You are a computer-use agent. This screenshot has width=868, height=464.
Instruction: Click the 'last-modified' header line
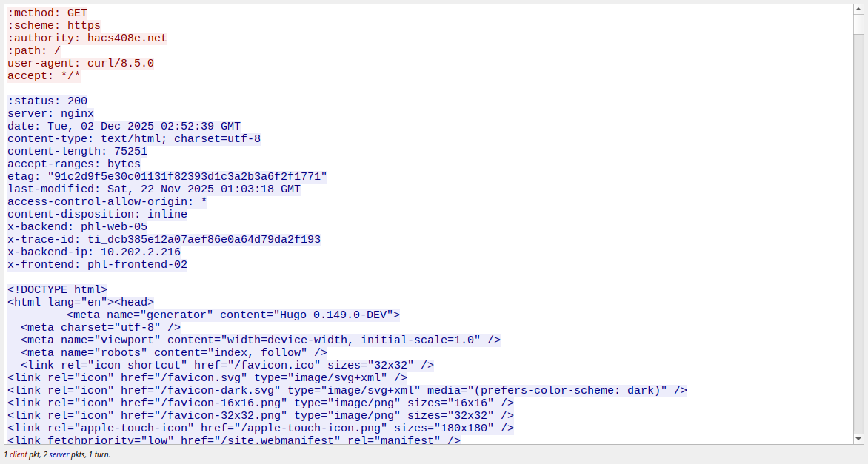point(154,189)
